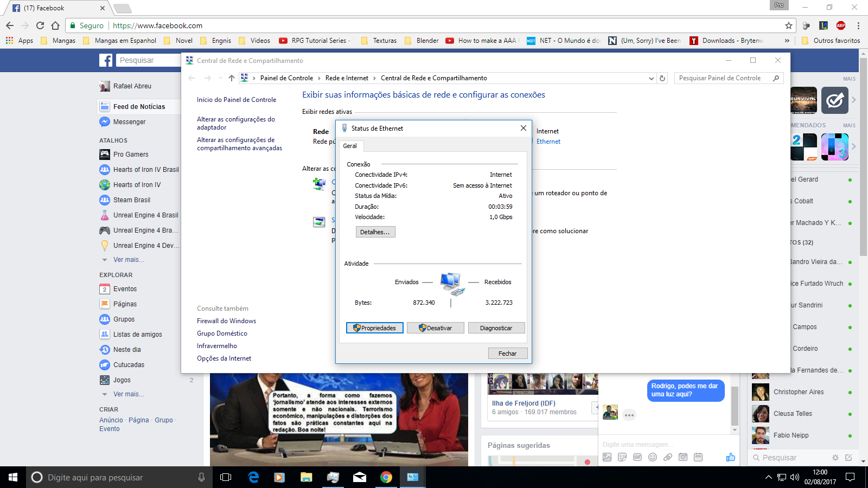Click Propriedades button
This screenshot has height=488, width=868.
click(375, 328)
